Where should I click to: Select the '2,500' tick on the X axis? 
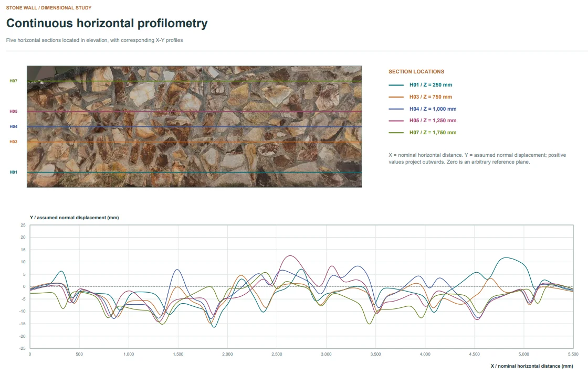277,354
